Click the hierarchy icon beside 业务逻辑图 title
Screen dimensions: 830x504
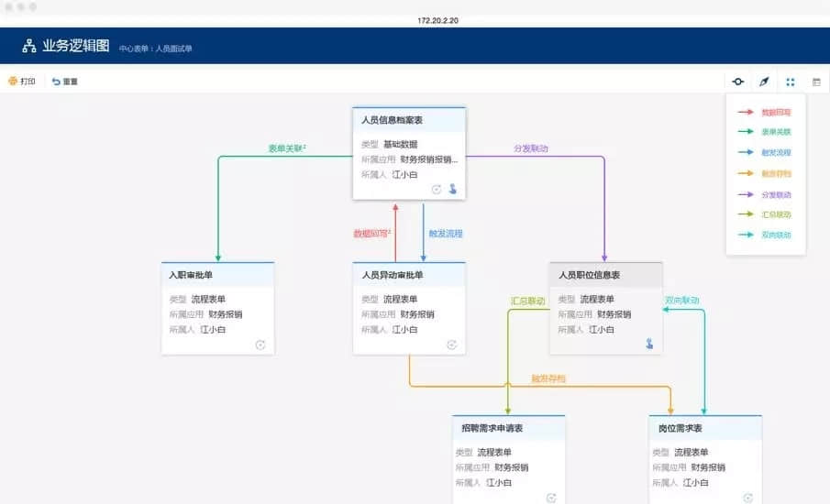[x=28, y=46]
